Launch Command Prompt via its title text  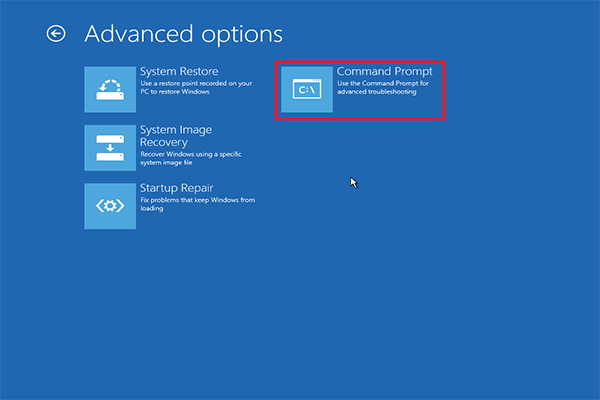(x=385, y=72)
